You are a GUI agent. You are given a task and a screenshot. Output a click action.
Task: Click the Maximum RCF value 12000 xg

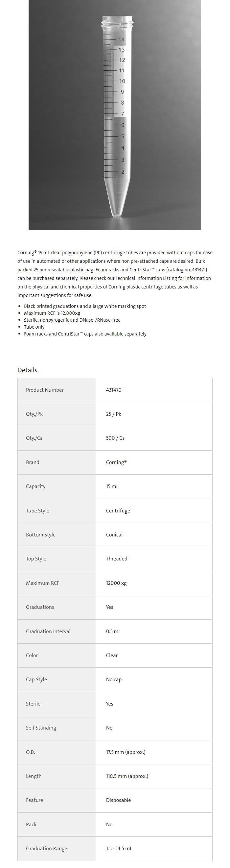pos(116,583)
